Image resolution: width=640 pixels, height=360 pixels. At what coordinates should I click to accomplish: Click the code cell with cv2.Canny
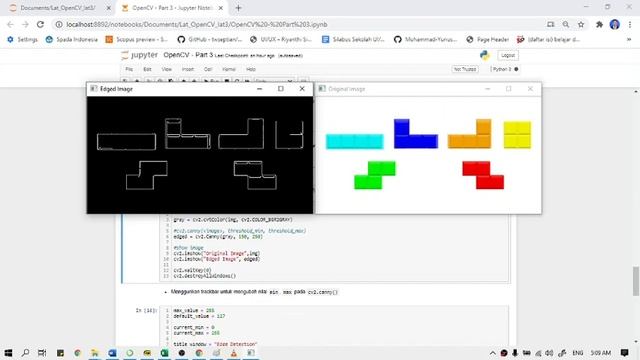[334, 248]
